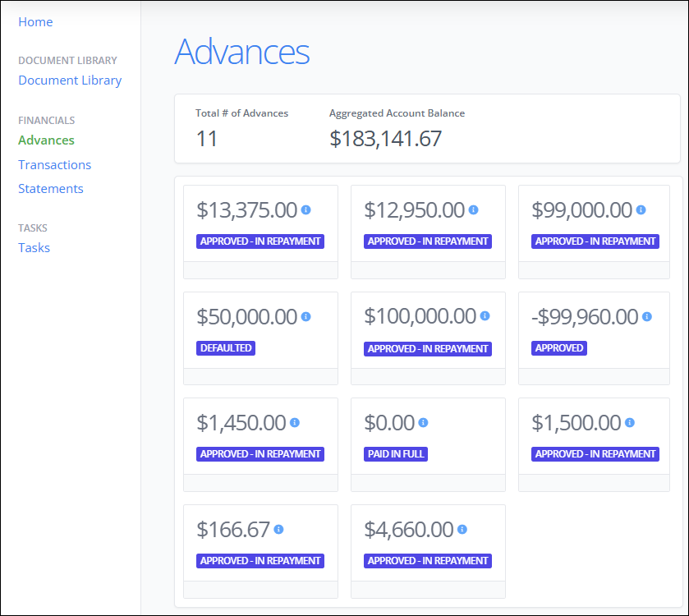689x616 pixels.
Task: Open info icon beside $4,660.00
Action: [462, 530]
